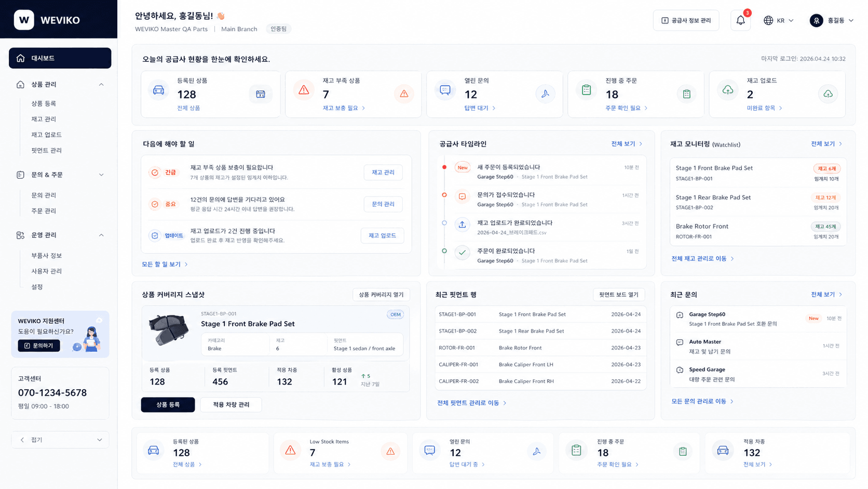Click the 홍길동 user avatar icon
Viewport: 868px width, 489px height.
coord(816,20)
